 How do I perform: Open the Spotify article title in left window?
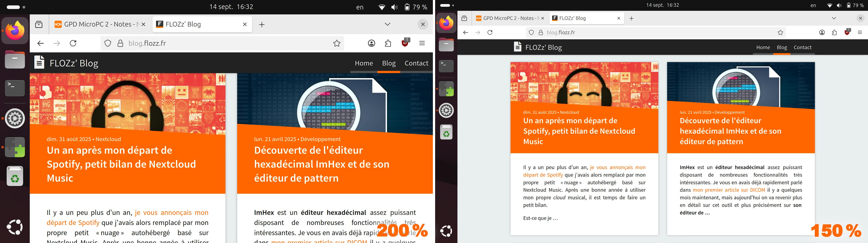tap(121, 164)
